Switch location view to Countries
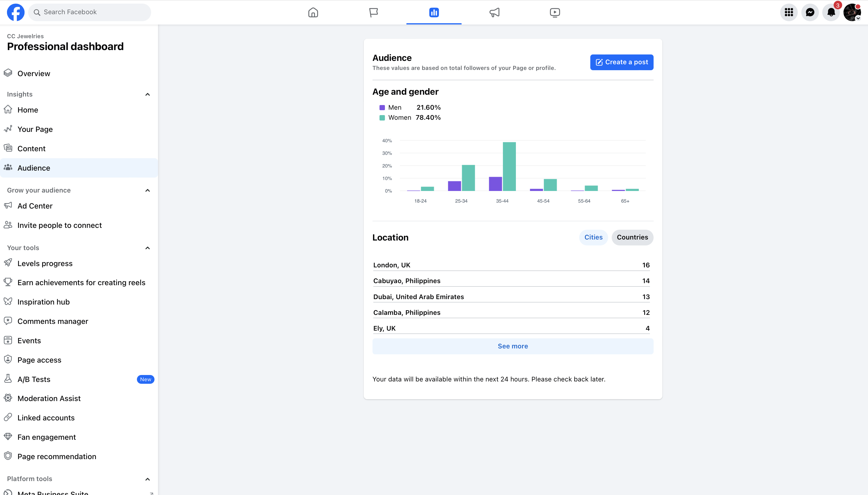Image resolution: width=868 pixels, height=495 pixels. [x=632, y=237]
